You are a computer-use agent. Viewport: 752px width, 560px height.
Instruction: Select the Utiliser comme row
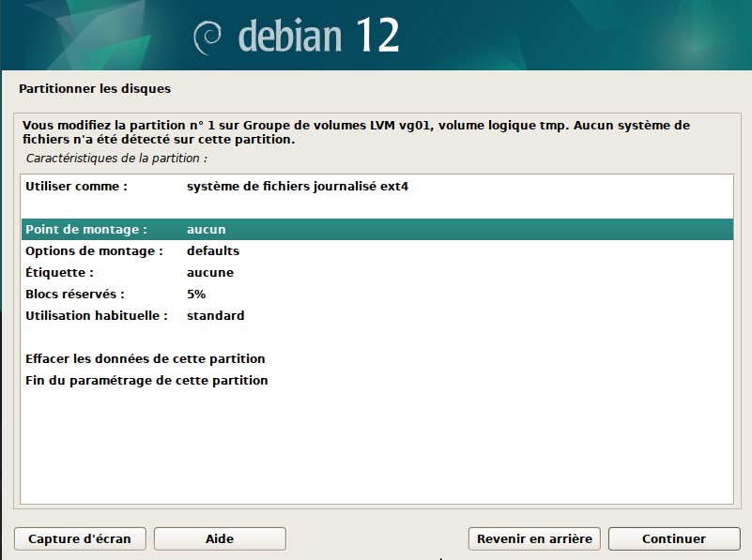click(377, 187)
